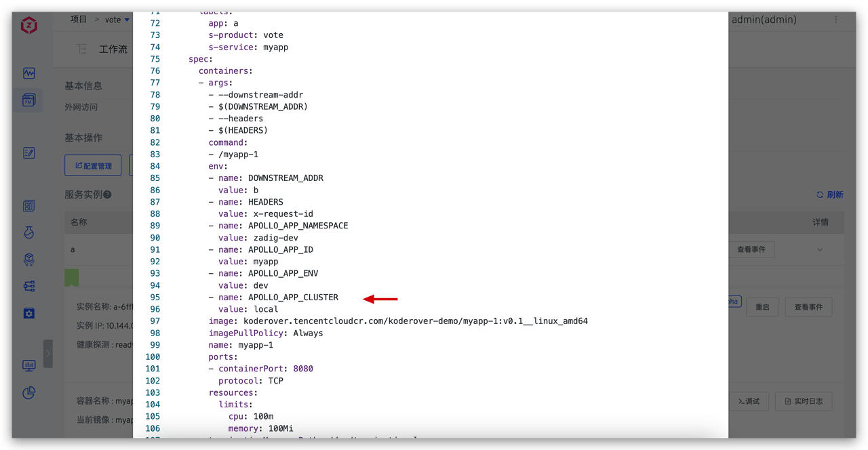This screenshot has width=868, height=450.
Task: Expand details chevron for service a
Action: pos(820,249)
